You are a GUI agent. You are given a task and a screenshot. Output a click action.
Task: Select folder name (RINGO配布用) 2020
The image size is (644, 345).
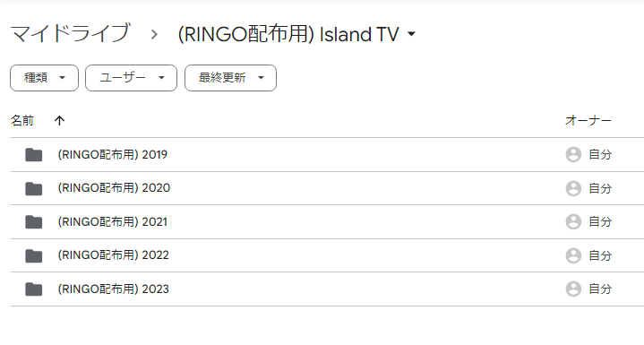114,188
